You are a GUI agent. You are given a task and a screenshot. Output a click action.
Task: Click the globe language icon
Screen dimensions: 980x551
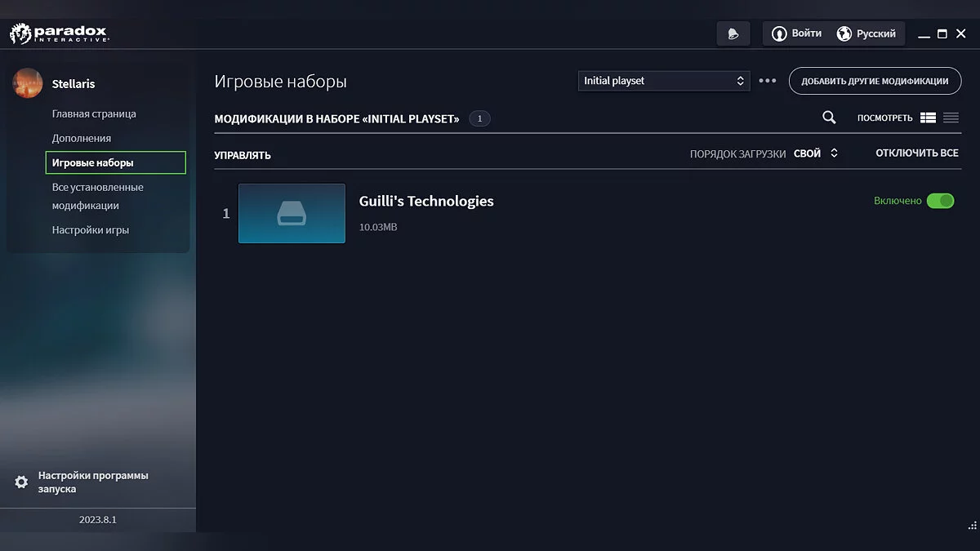[x=844, y=33]
